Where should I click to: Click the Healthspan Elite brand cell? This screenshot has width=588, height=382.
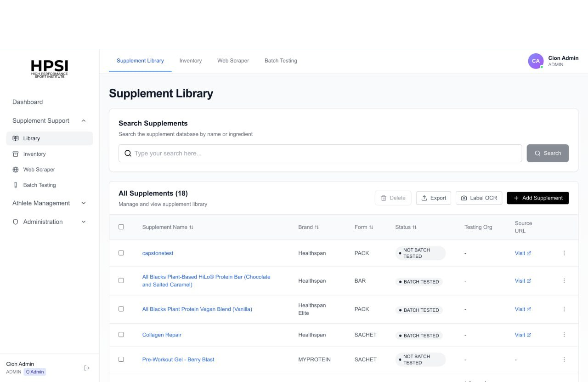click(x=312, y=309)
